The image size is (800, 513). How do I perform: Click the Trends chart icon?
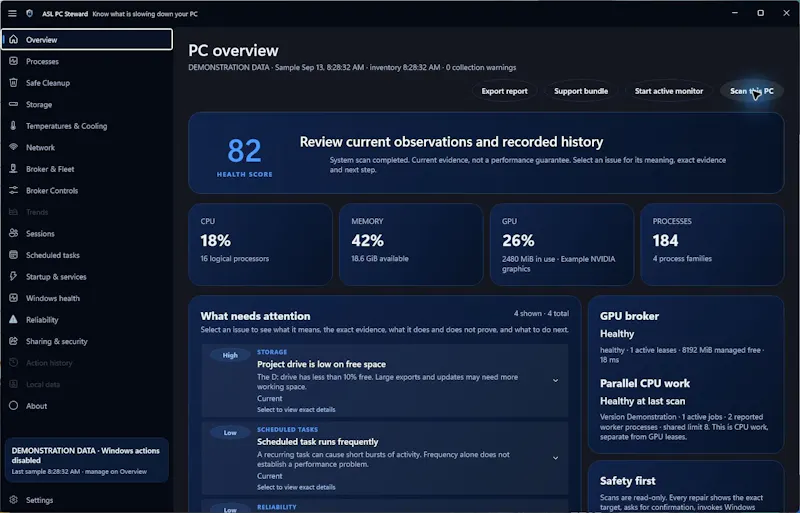14,212
